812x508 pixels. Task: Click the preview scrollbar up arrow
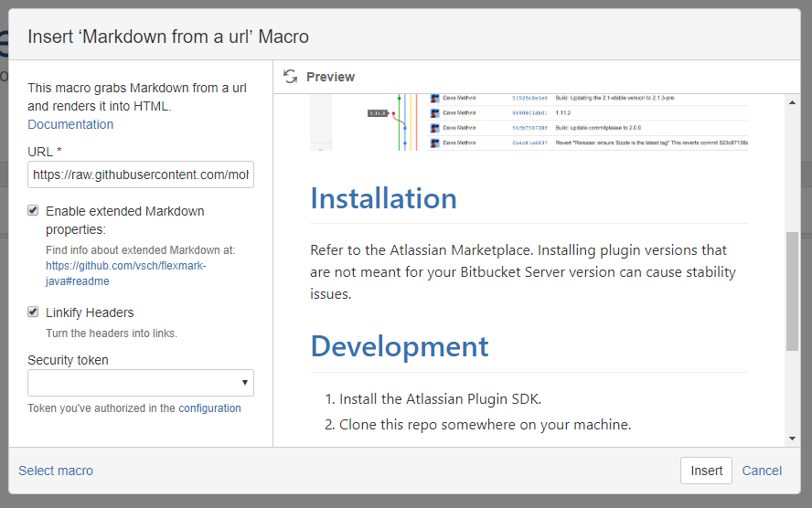pos(792,102)
